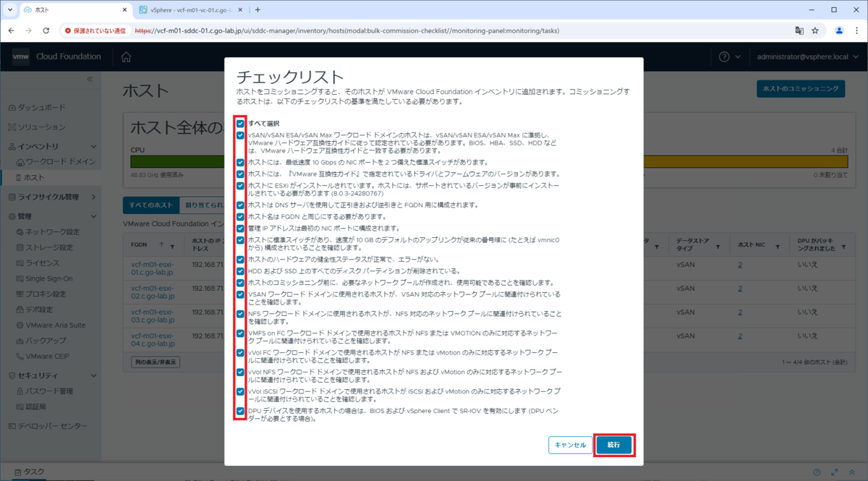The image size is (868, 481).
Task: Bookmark this page with the star icon
Action: (815, 31)
